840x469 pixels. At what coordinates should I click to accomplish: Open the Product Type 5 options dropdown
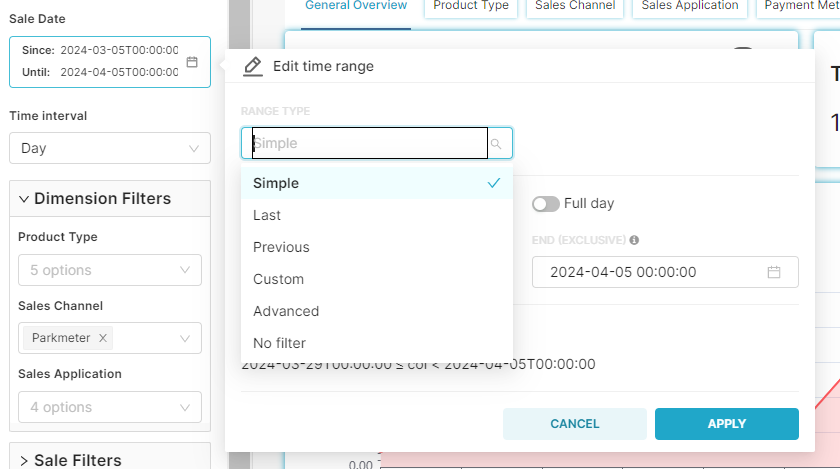point(110,270)
